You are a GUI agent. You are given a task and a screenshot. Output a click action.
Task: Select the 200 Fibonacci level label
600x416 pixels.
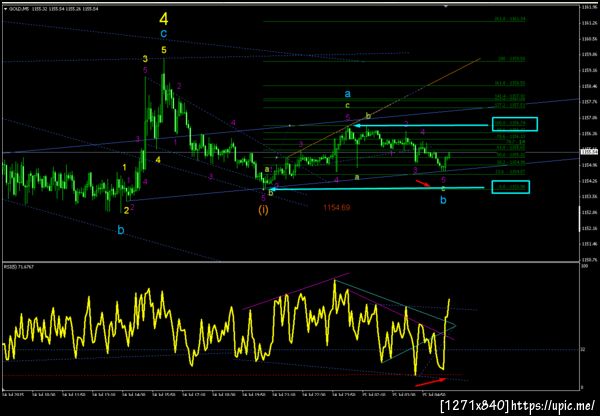point(512,59)
